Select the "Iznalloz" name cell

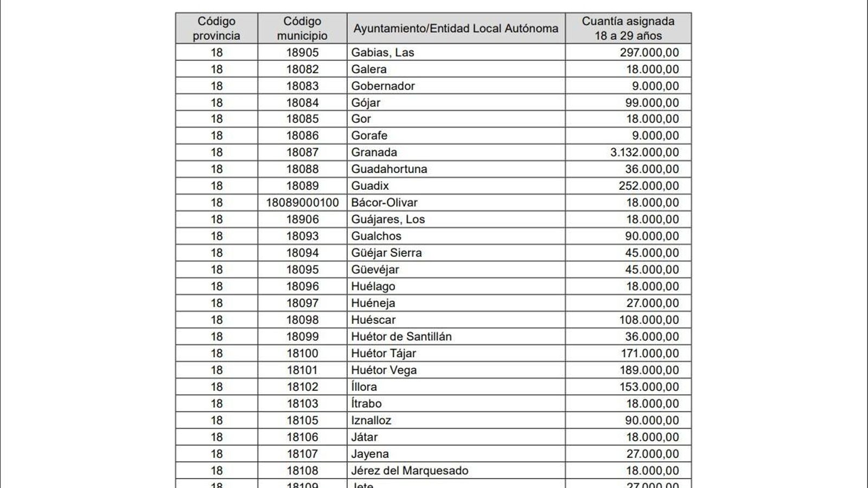(371, 420)
